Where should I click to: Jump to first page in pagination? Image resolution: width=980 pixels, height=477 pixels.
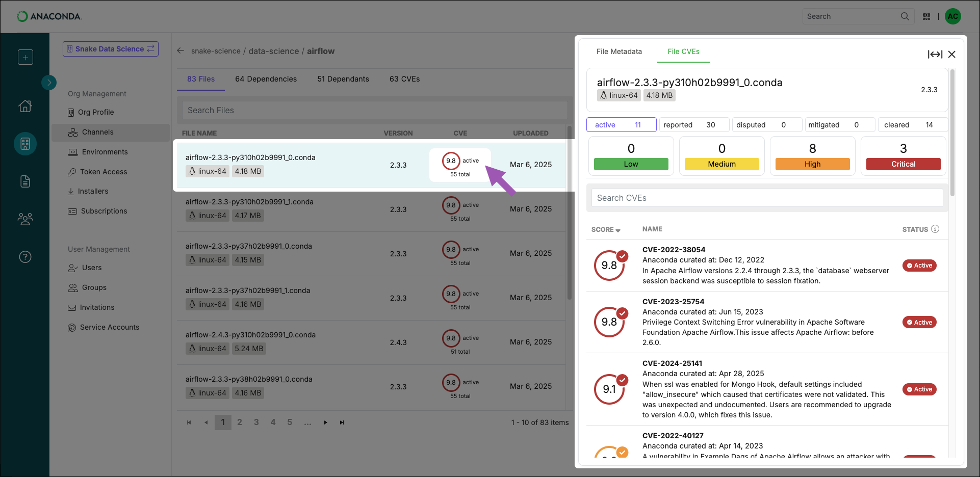pyautogui.click(x=189, y=422)
